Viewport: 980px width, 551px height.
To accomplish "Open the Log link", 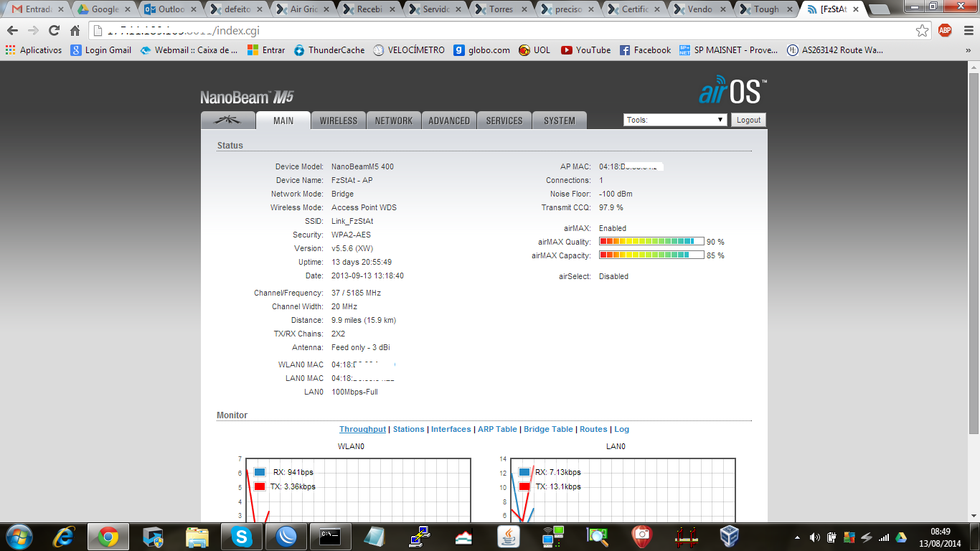I will click(621, 429).
